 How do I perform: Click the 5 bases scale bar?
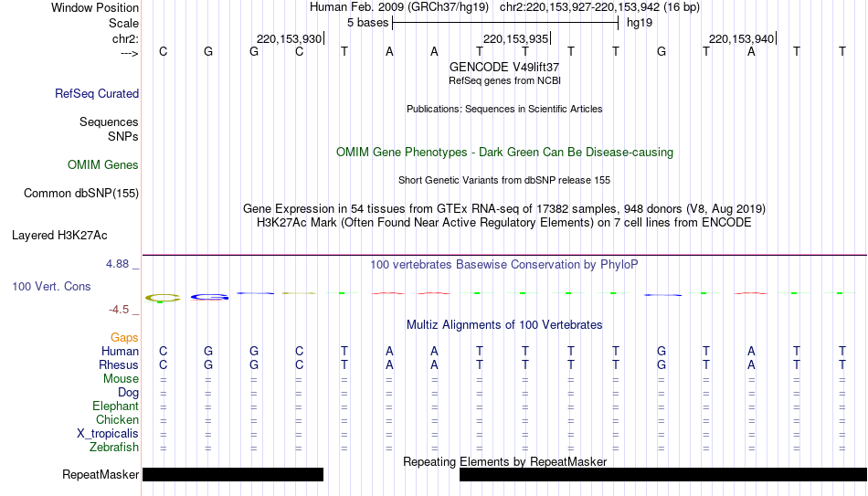click(x=505, y=23)
